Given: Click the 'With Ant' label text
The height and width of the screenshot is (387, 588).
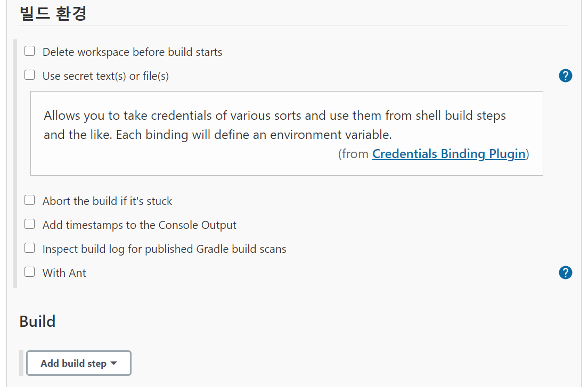Looking at the screenshot, I should pyautogui.click(x=64, y=273).
